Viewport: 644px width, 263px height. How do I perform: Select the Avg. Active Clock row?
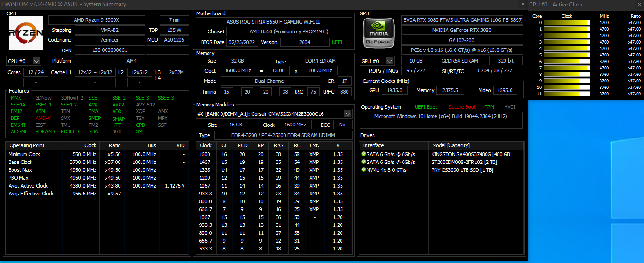point(97,186)
